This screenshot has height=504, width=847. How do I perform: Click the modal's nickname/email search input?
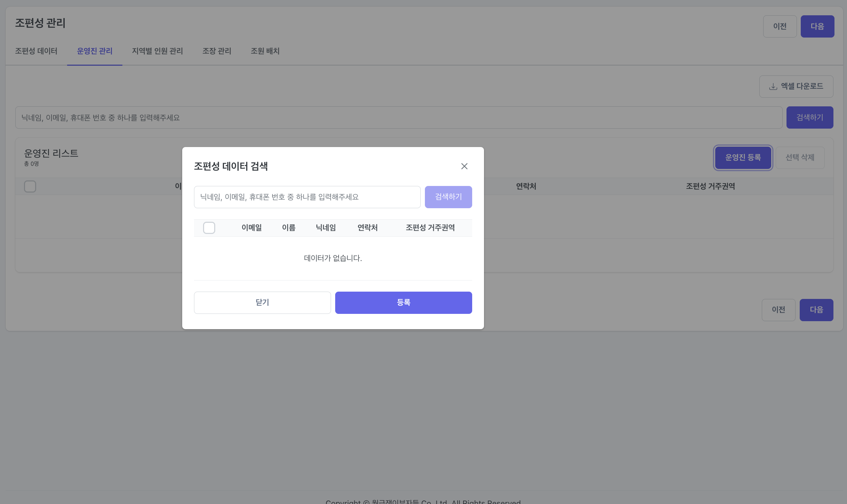307,197
